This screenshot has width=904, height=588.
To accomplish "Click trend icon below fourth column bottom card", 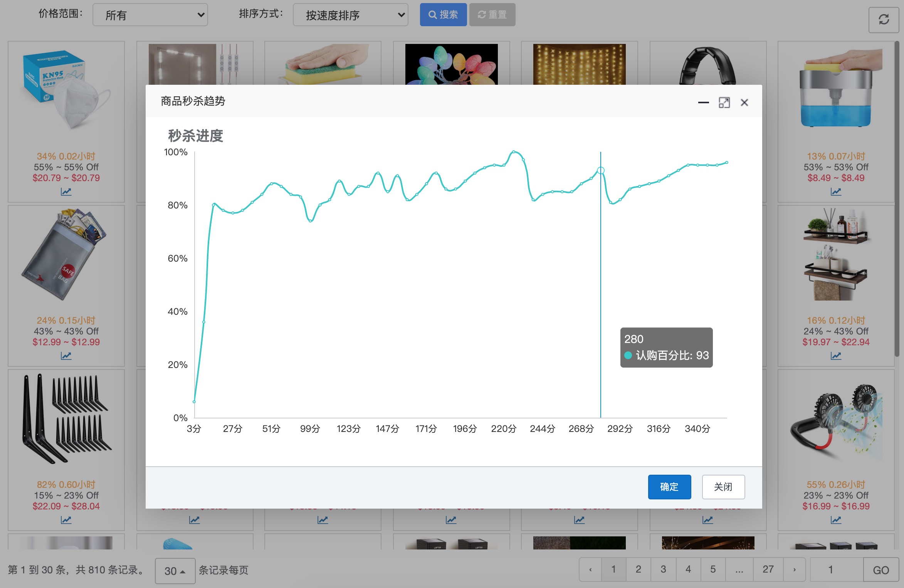I will [451, 520].
